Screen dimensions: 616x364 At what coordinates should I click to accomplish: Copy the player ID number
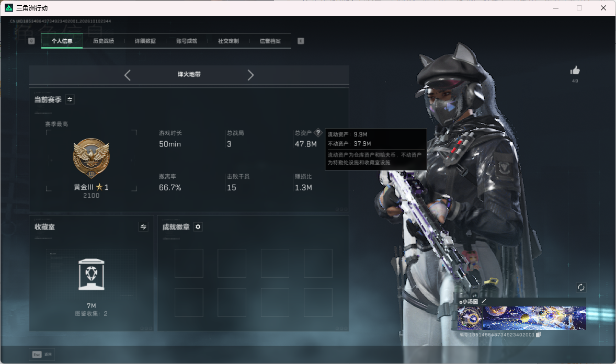538,335
